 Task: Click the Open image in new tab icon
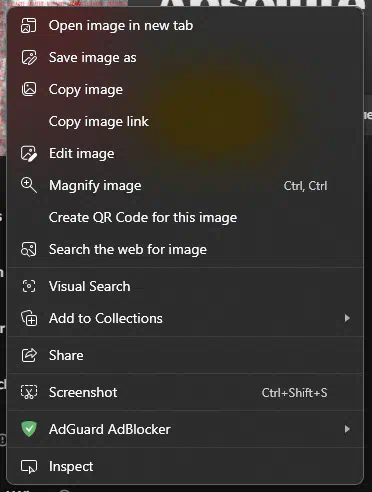29,26
